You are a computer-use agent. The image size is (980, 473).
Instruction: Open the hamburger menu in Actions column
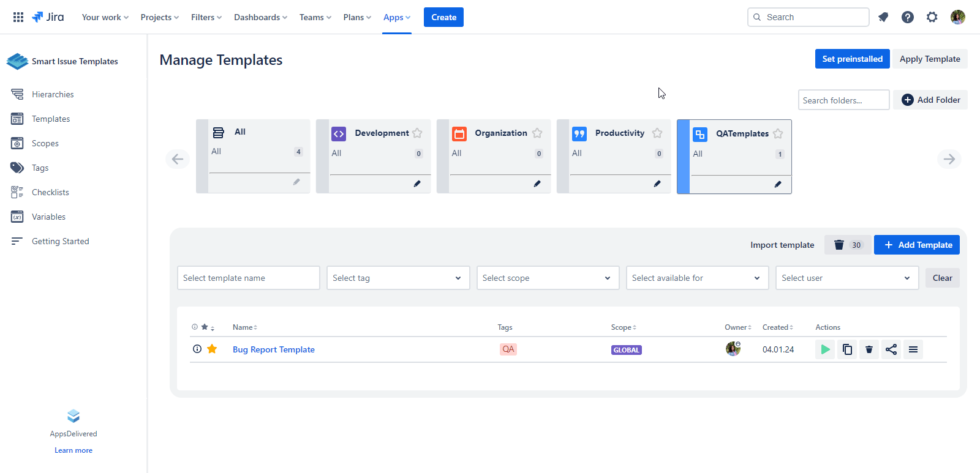coord(913,349)
